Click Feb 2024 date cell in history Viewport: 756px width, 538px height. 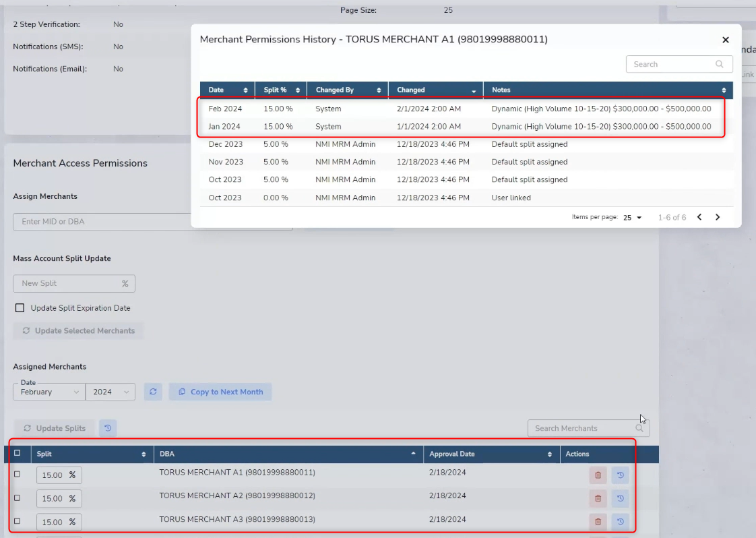pos(225,109)
